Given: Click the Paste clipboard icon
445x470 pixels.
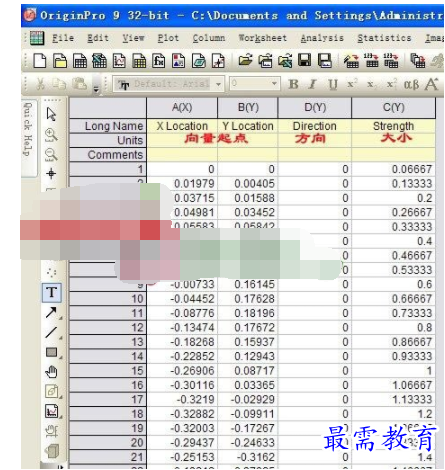Looking at the screenshot, I should point(79,84).
